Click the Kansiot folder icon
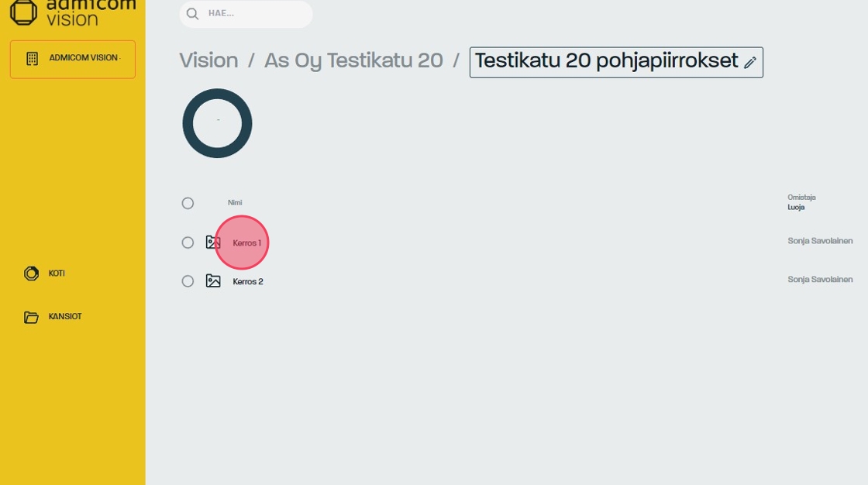The image size is (868, 485). [x=31, y=317]
